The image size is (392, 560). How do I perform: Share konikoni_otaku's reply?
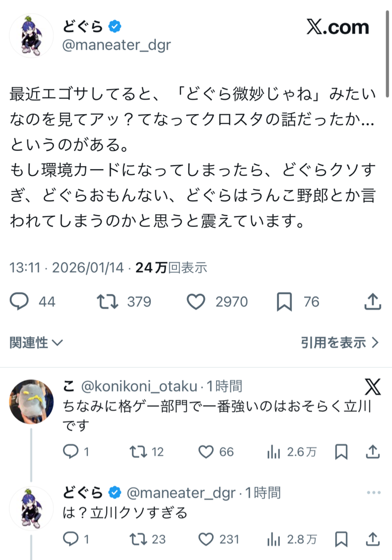373,451
